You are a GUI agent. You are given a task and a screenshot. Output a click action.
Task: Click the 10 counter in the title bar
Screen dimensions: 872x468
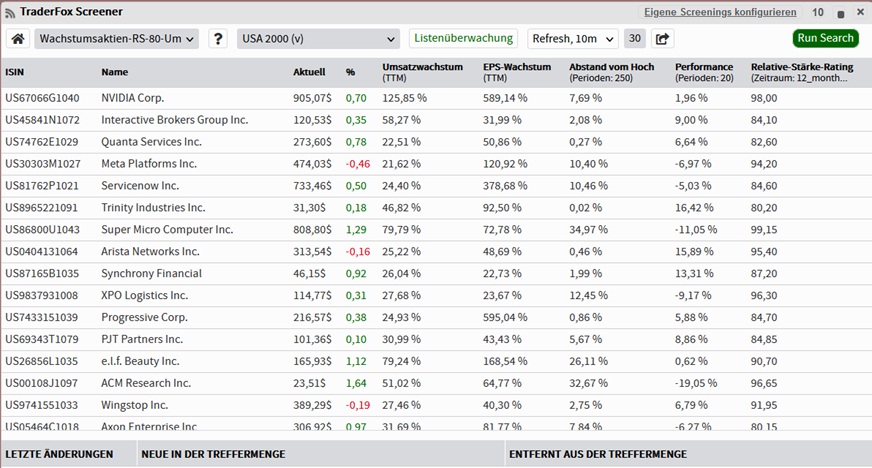point(818,12)
